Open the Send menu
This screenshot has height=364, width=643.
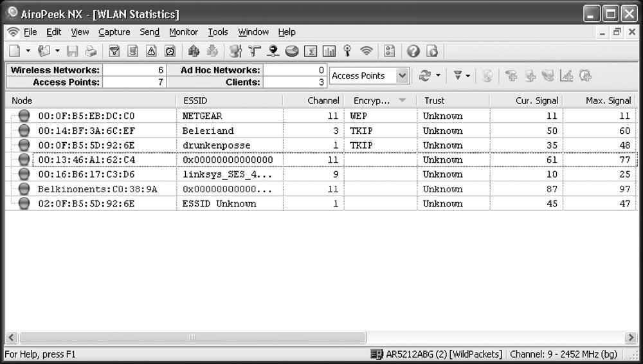click(x=150, y=32)
